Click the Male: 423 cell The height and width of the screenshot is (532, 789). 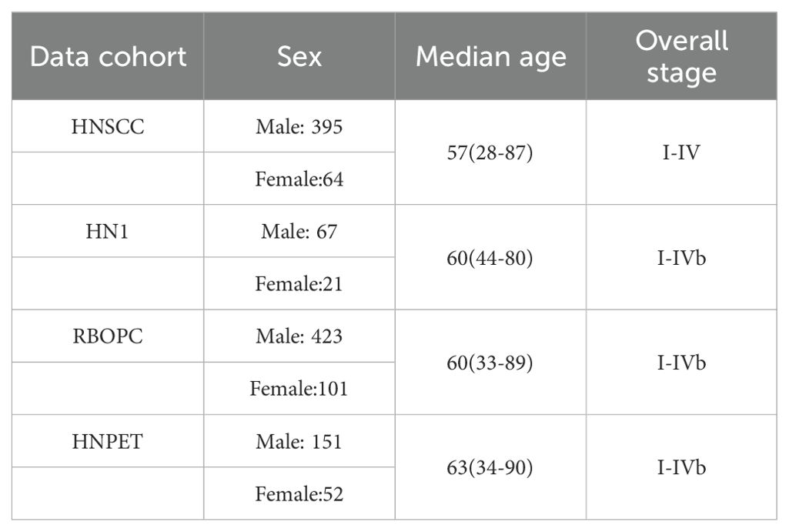[299, 336]
